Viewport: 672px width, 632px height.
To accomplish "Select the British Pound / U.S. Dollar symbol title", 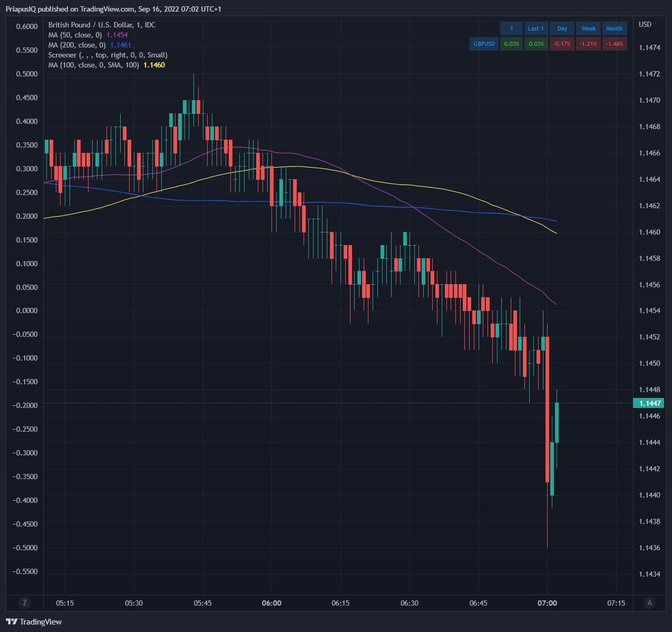I will point(102,25).
